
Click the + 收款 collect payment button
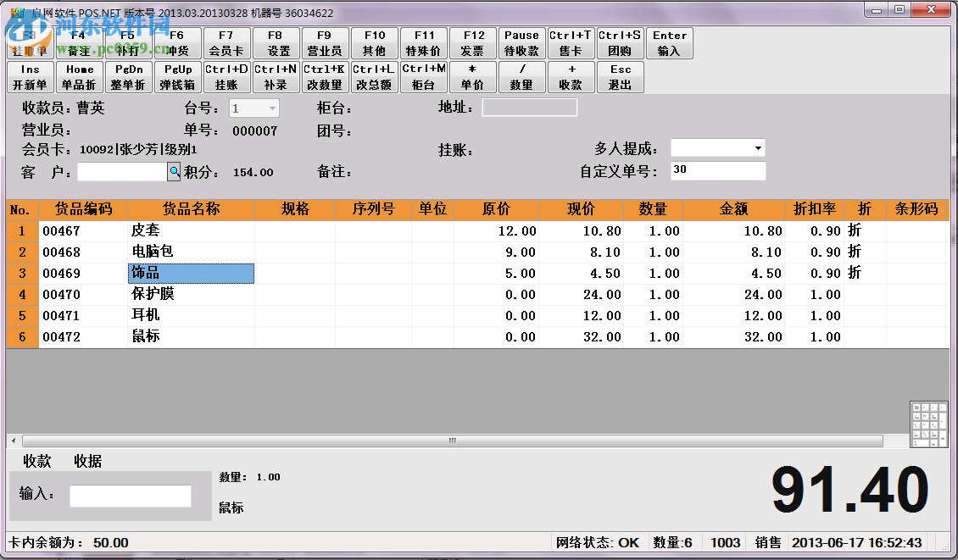[571, 77]
